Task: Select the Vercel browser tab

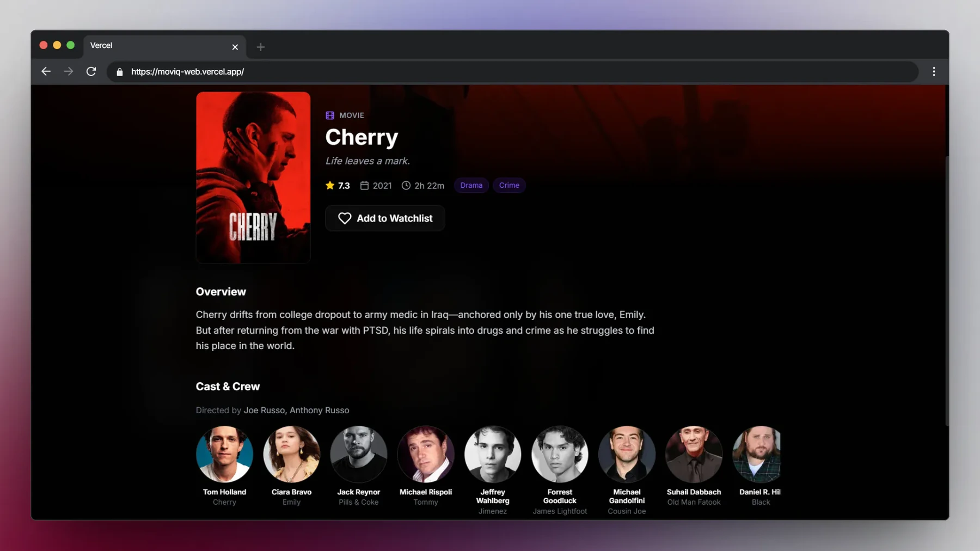Action: pyautogui.click(x=164, y=46)
